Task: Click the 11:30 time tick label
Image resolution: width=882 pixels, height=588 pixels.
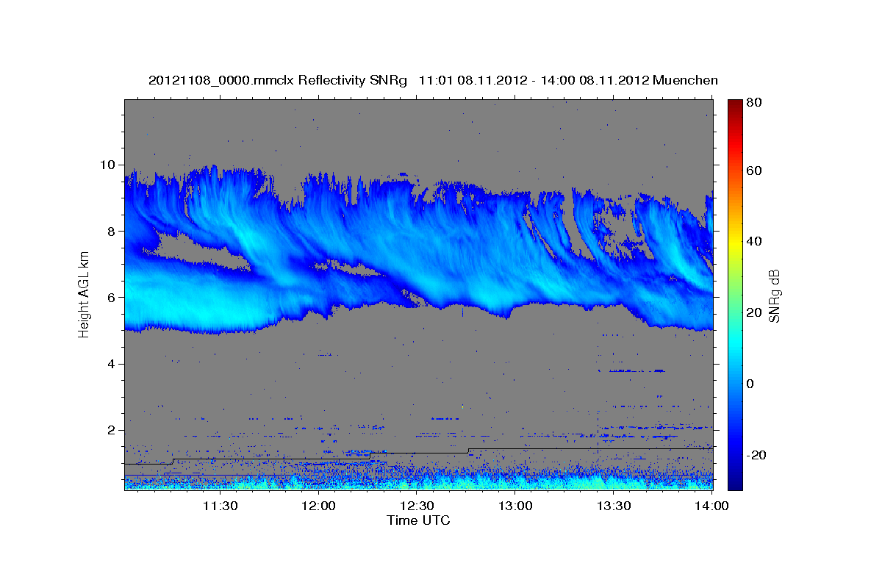Action: click(x=220, y=506)
